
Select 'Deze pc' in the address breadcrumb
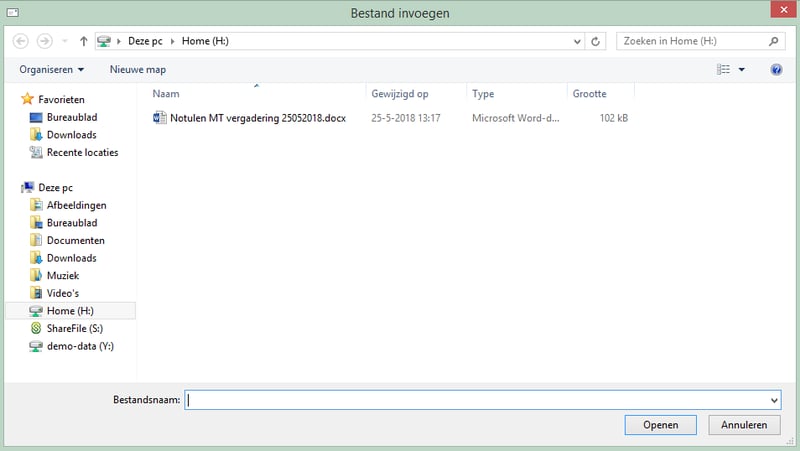click(x=145, y=41)
